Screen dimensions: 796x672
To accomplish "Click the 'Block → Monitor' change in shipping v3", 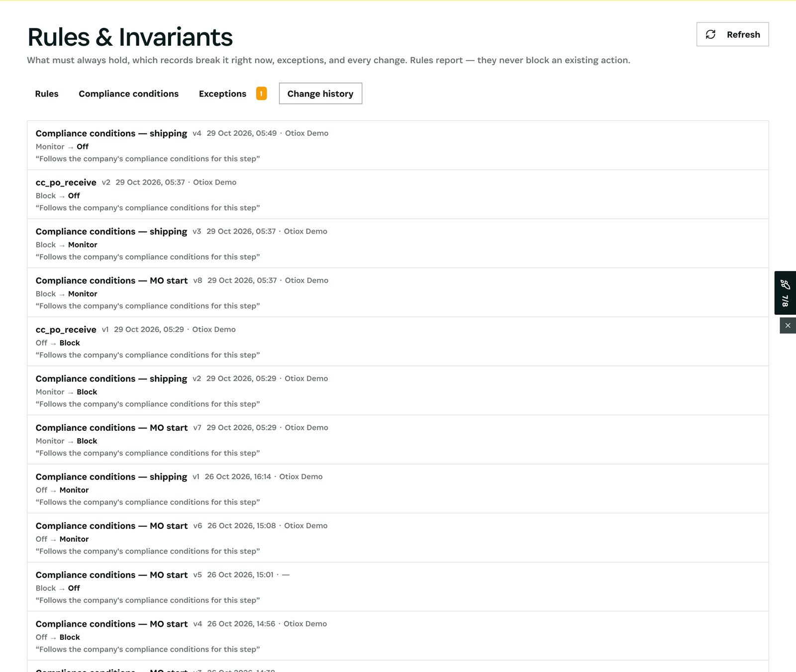I will tap(67, 245).
